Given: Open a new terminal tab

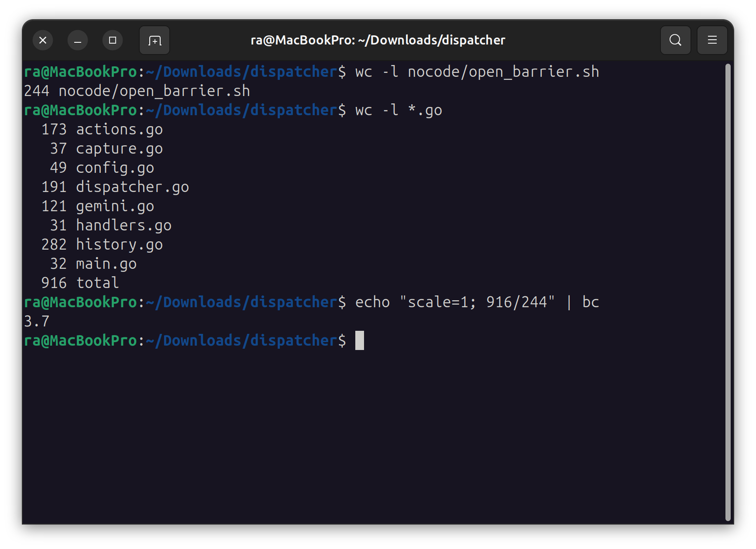Looking at the screenshot, I should coord(154,40).
